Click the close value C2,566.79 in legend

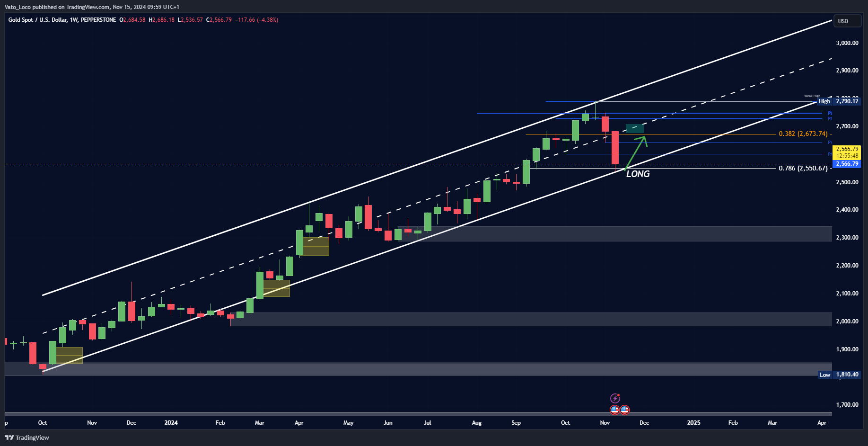point(219,20)
